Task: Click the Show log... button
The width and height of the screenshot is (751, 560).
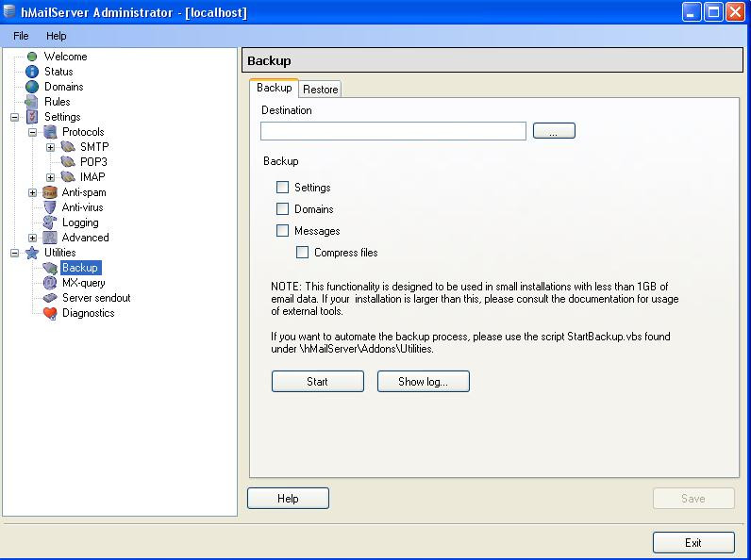Action: pos(424,382)
